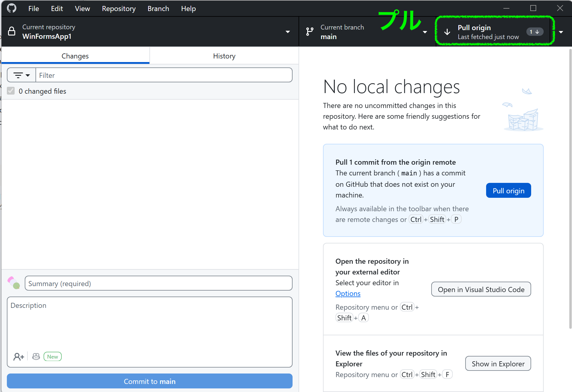
Task: Focus the Filter input field
Action: point(164,75)
